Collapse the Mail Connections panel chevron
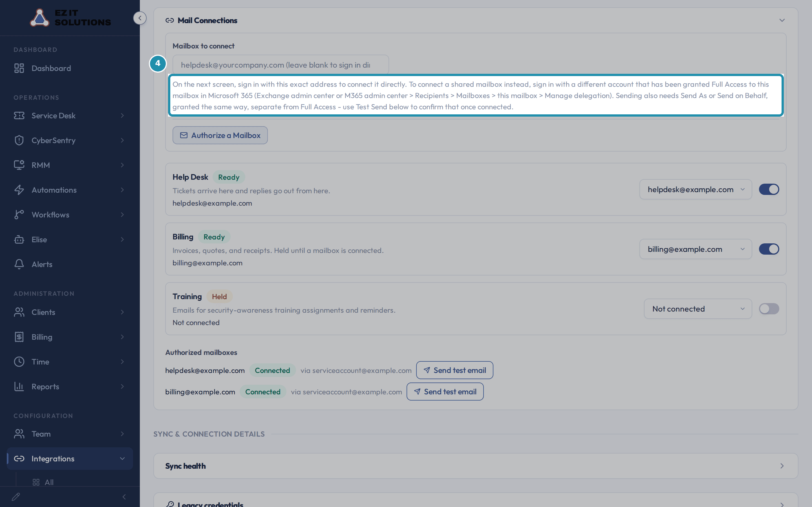 pos(782,21)
